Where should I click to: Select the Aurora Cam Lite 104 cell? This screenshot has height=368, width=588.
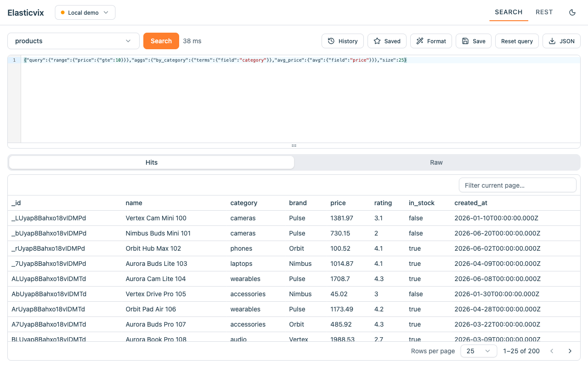[156, 279]
